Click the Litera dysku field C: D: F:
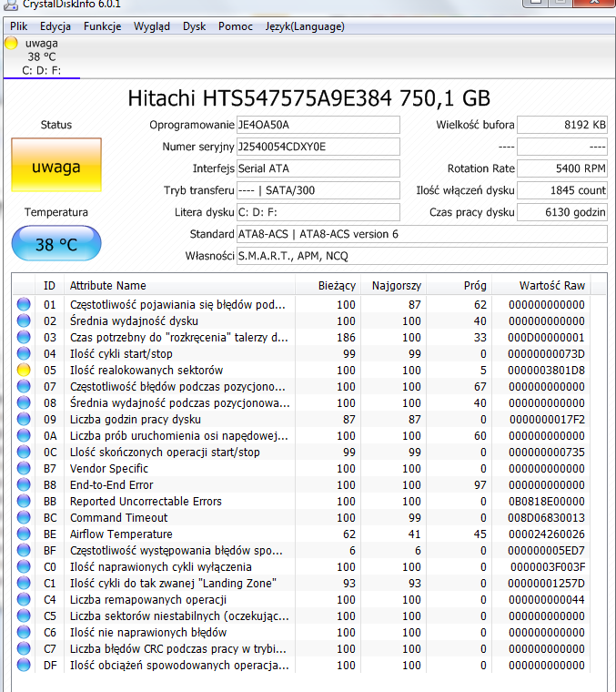The image size is (616, 692). click(x=318, y=212)
